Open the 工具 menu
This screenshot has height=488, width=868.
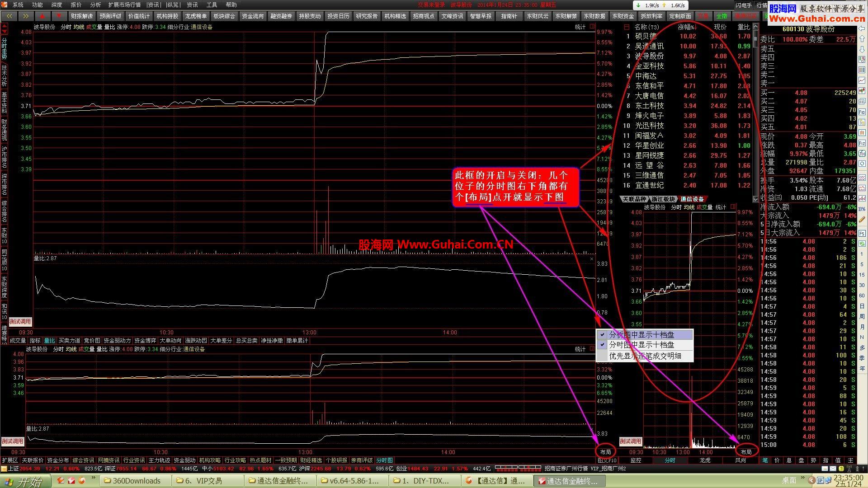coord(212,5)
